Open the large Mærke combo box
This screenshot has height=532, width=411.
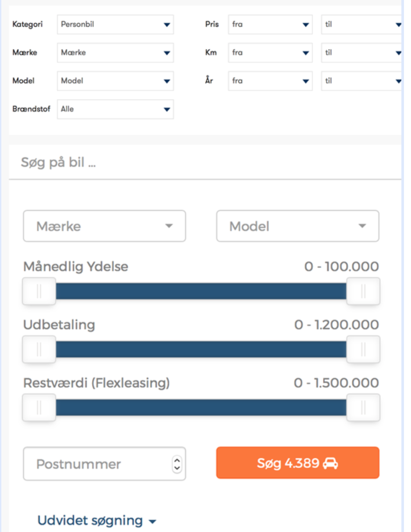click(x=104, y=226)
